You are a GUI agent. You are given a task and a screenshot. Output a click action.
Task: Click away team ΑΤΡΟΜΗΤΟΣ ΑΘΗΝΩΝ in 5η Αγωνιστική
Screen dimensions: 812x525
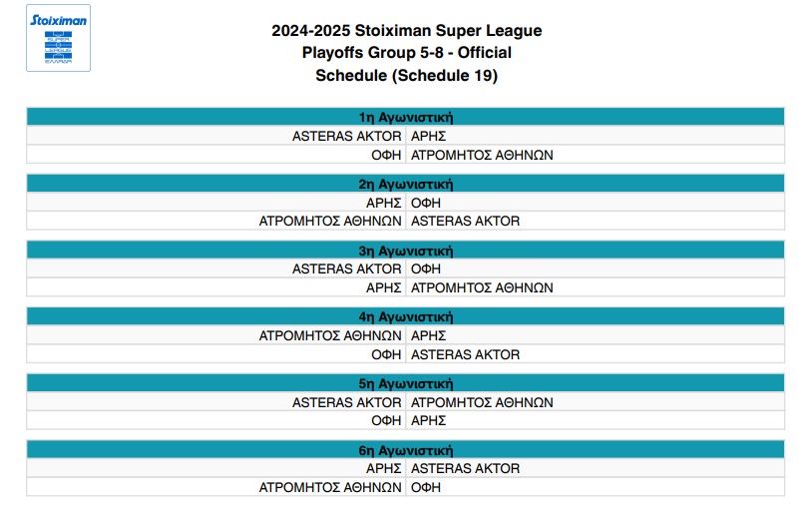click(481, 402)
